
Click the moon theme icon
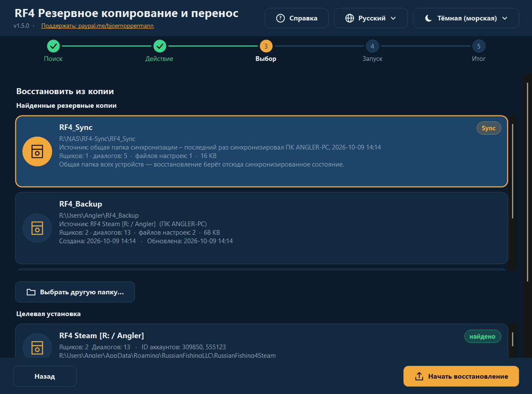429,18
